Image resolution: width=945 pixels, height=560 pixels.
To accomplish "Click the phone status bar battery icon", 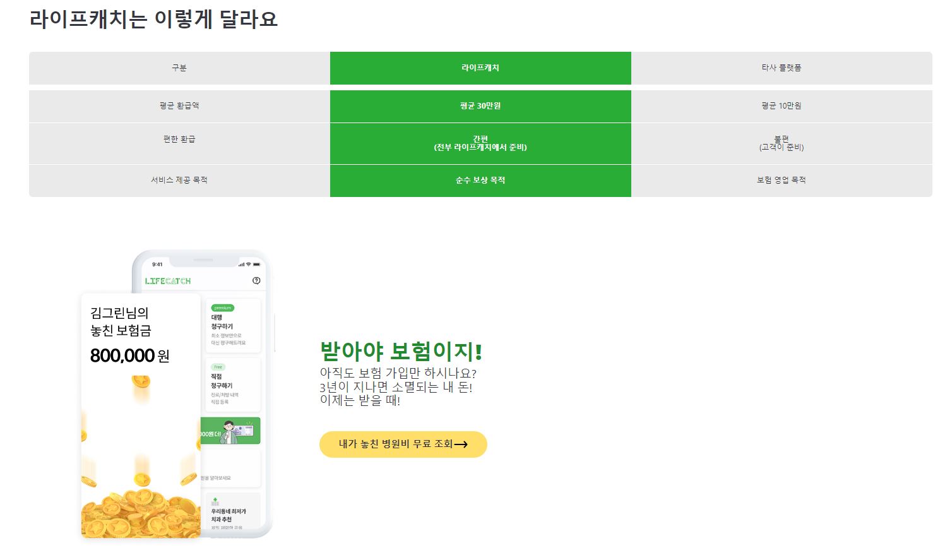I will pyautogui.click(x=258, y=264).
